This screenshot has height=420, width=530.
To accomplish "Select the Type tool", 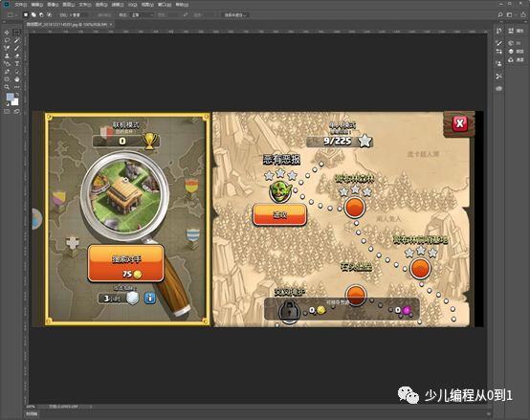I will (16, 63).
